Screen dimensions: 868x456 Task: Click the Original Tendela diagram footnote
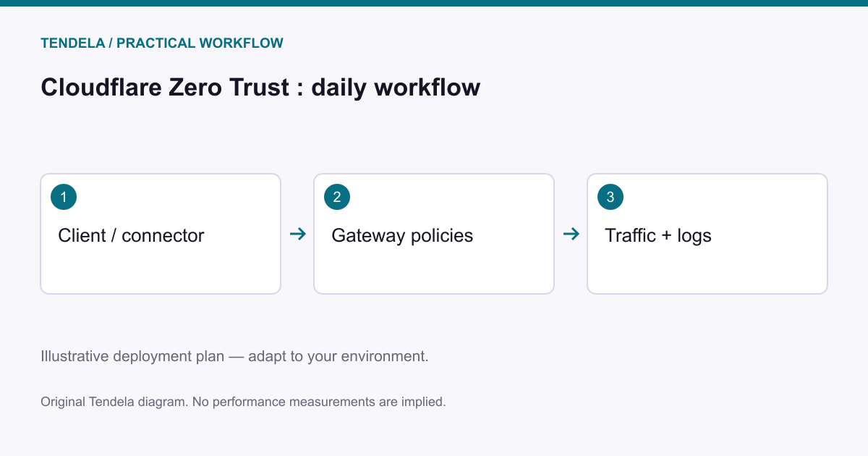[243, 401]
